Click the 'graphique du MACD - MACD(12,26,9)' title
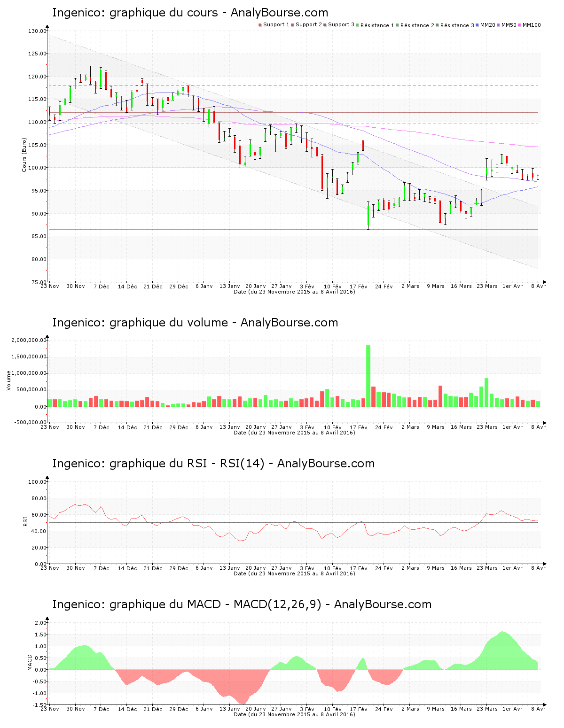Viewport: 564px width, 728px height. tap(215, 604)
